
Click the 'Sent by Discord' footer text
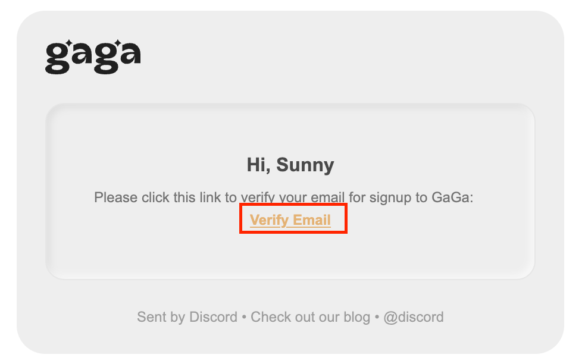[187, 317]
